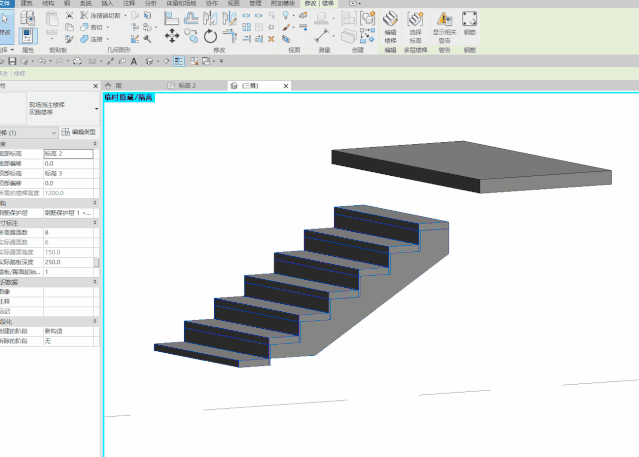This screenshot has height=457, width=639.
Task: Click the customize quick access toolbar arrow
Action: 221,61
